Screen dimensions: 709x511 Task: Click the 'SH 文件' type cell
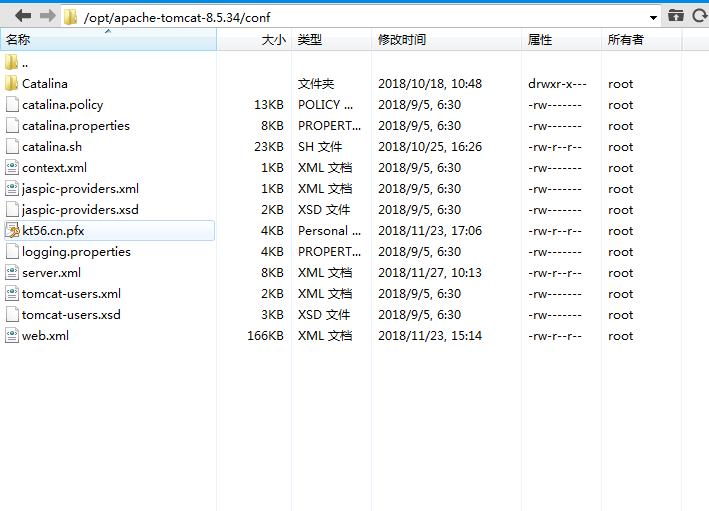point(320,147)
